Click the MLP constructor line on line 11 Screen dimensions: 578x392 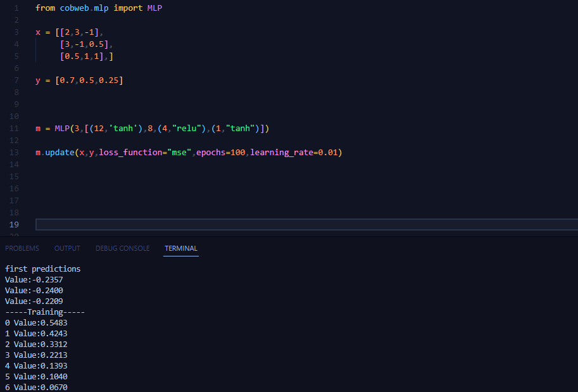[152, 129]
